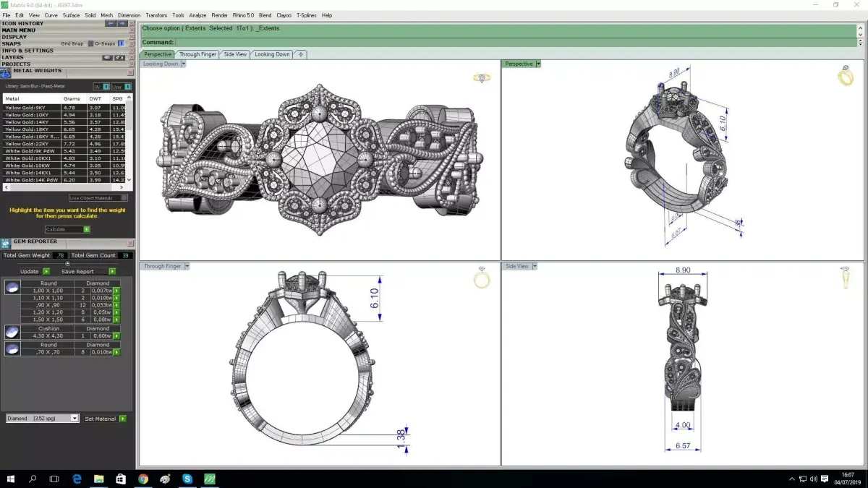
Task: Open Skype from the taskbar
Action: [187, 479]
